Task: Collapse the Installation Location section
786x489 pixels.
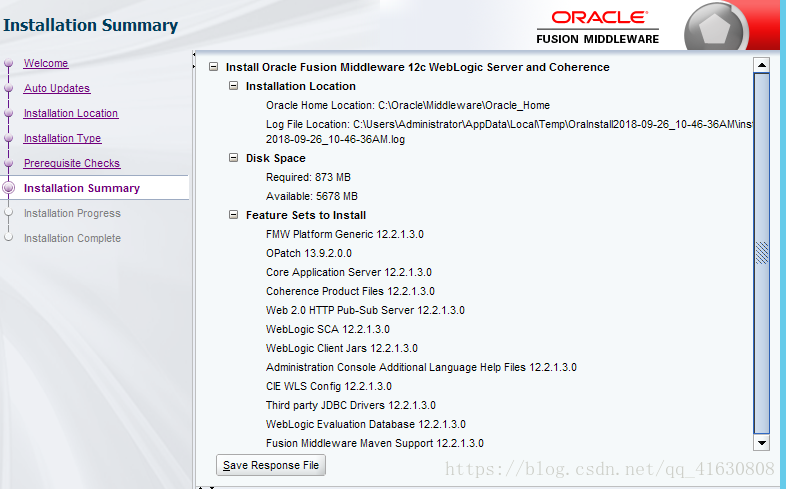Action: coord(234,86)
